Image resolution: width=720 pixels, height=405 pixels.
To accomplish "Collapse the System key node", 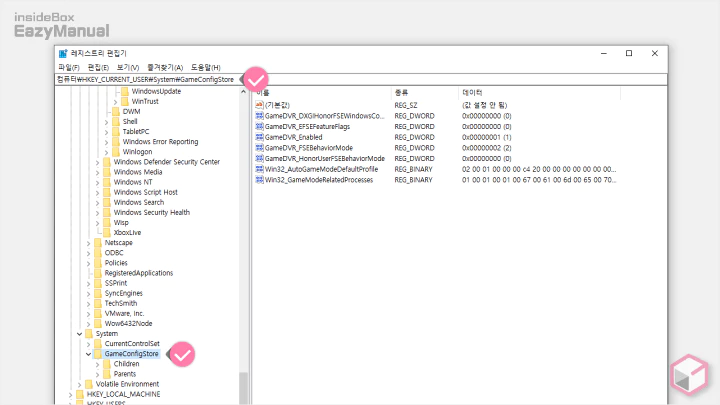I will tap(79, 333).
